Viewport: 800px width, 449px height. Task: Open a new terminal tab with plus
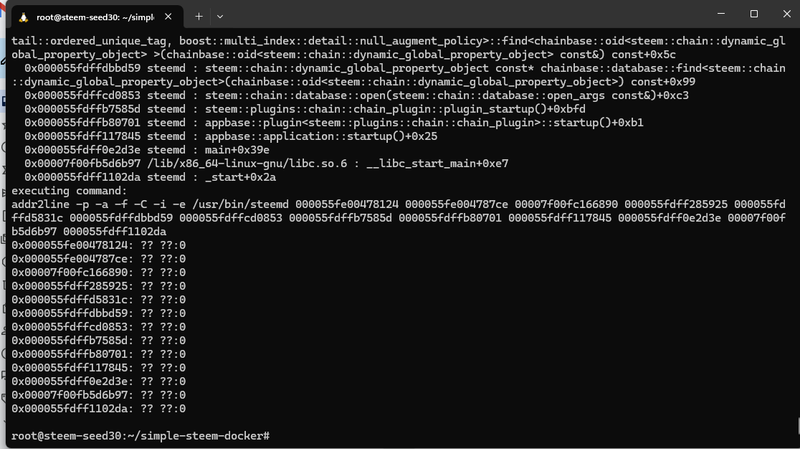pyautogui.click(x=198, y=16)
